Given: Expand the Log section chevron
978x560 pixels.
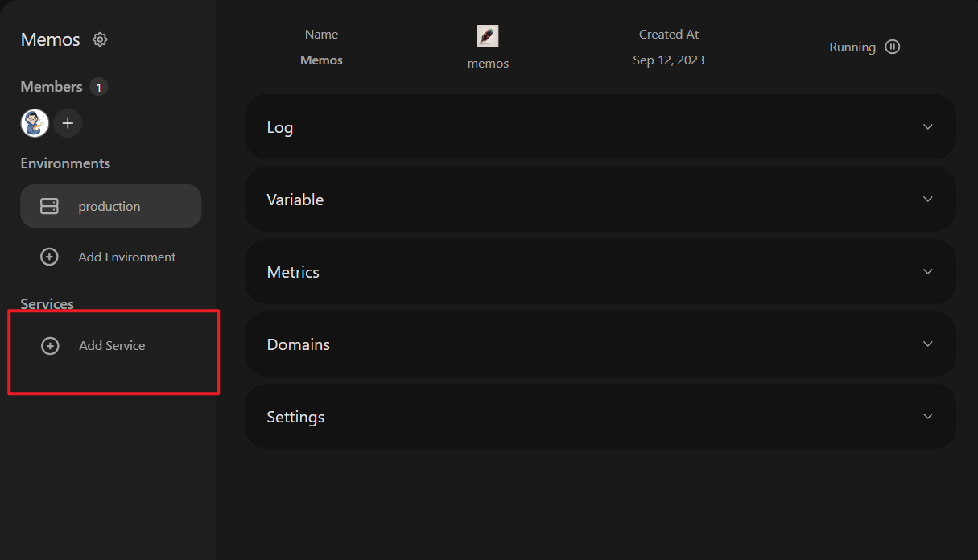Looking at the screenshot, I should pyautogui.click(x=928, y=126).
